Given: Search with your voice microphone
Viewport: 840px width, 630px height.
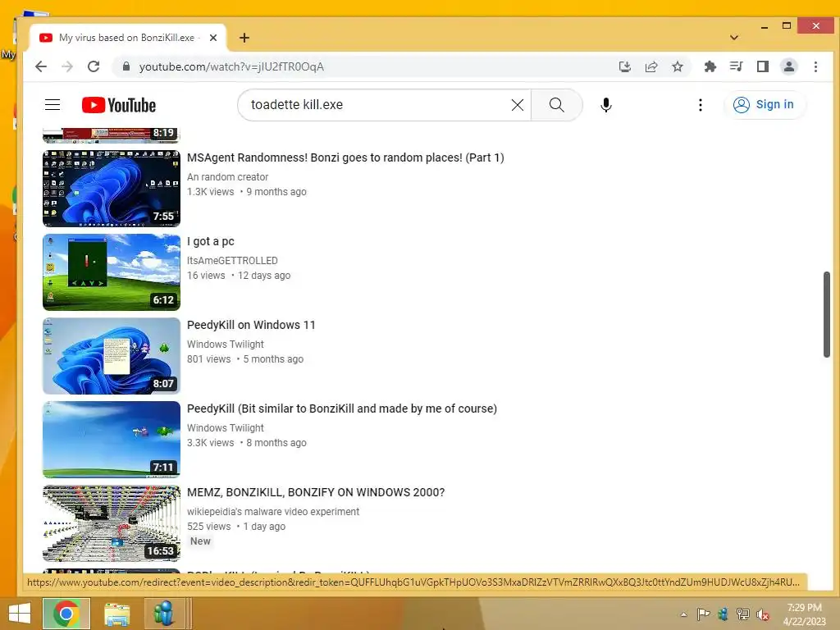Looking at the screenshot, I should click(x=606, y=105).
